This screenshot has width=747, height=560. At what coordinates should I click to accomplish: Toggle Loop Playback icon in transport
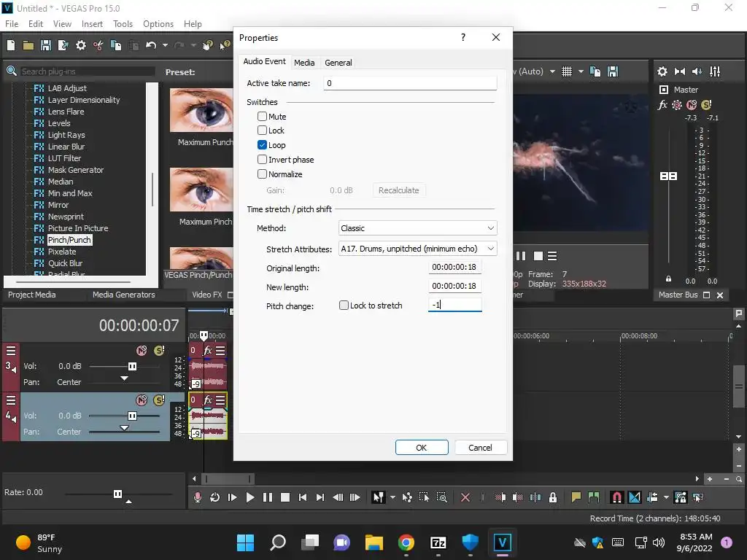(215, 497)
